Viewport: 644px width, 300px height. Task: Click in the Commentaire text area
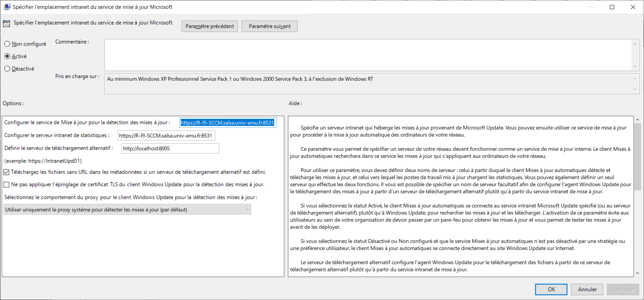point(367,55)
